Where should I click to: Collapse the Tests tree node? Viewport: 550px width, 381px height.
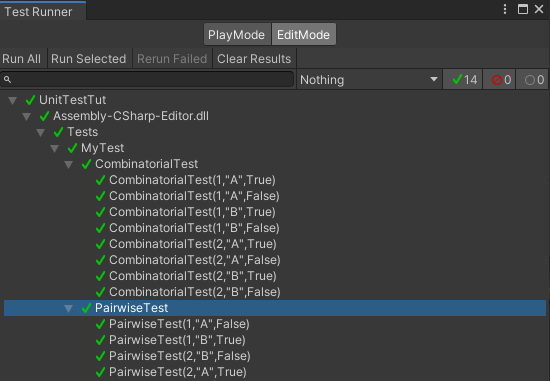click(41, 133)
